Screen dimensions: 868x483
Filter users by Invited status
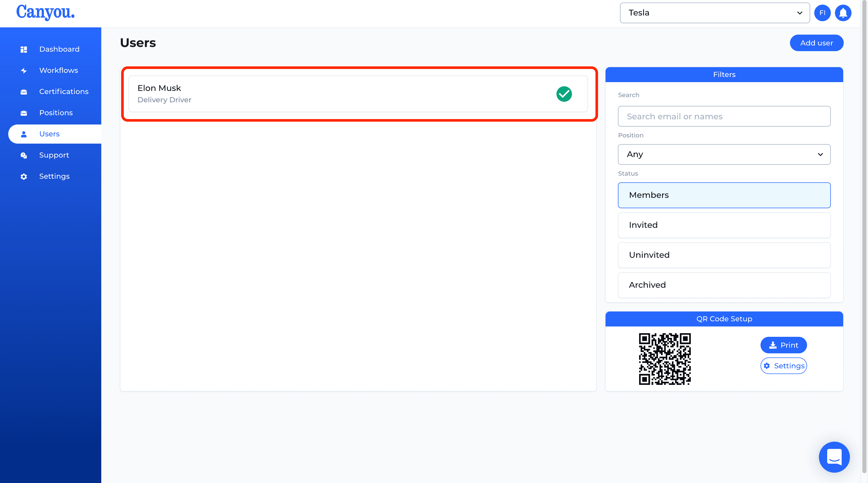pyautogui.click(x=724, y=225)
